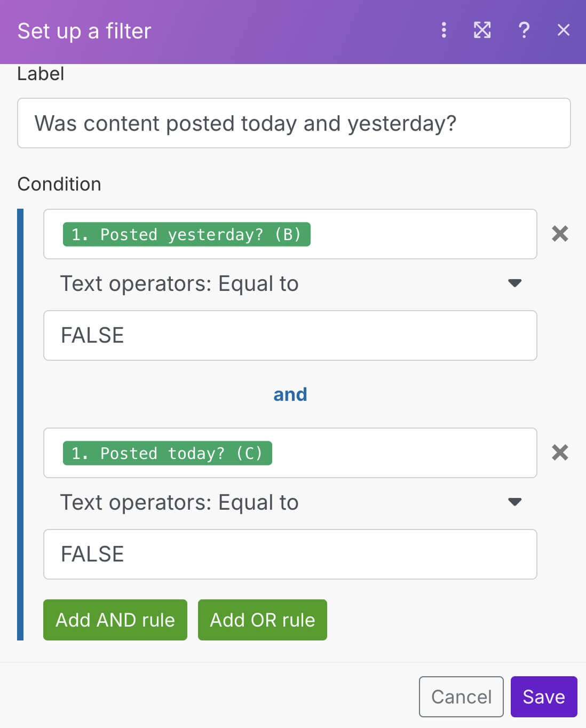The width and height of the screenshot is (586, 728).
Task: Click the first FALSE value field
Action: tap(290, 335)
